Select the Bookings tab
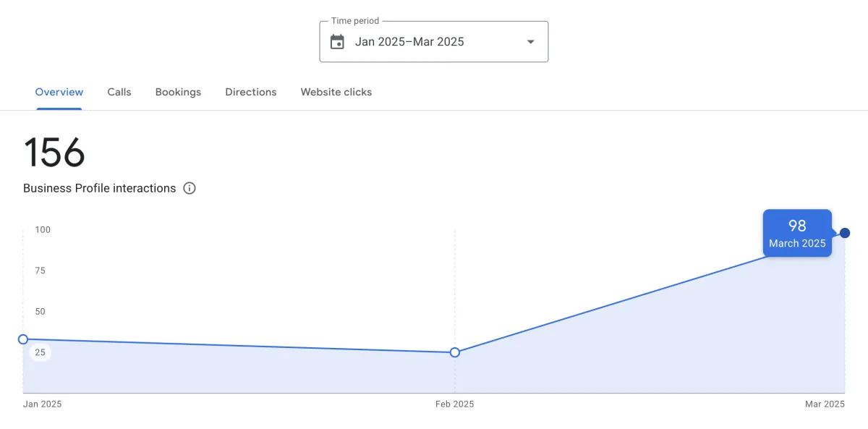868x429 pixels. (178, 92)
